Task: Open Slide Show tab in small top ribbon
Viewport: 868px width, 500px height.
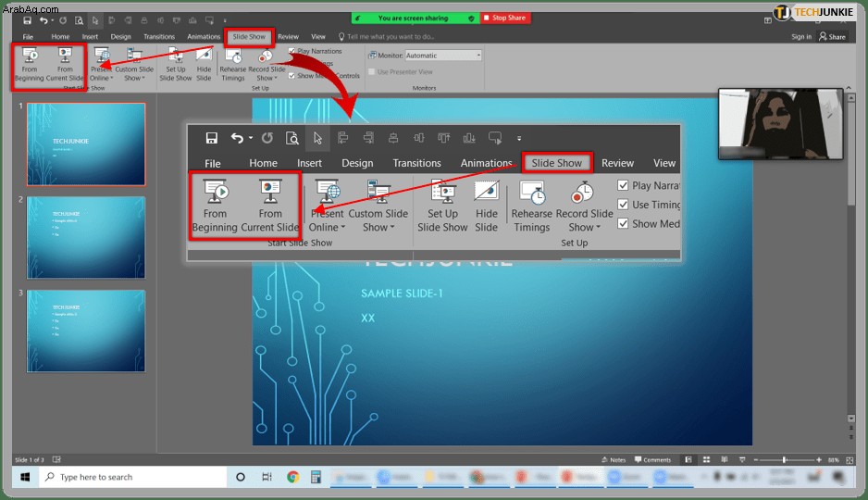Action: 249,36
